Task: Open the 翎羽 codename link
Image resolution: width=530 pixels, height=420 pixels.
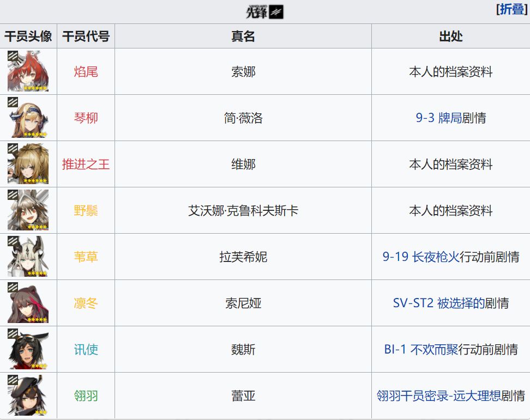Action: 86,395
